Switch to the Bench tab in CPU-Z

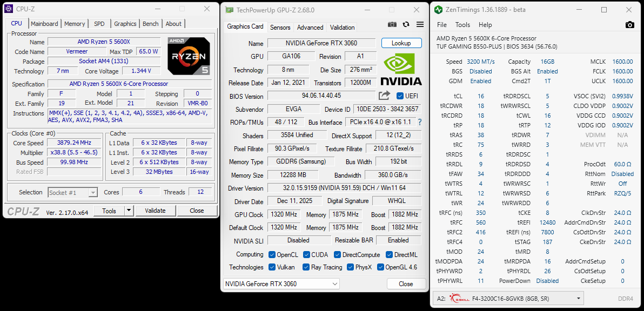click(x=150, y=24)
